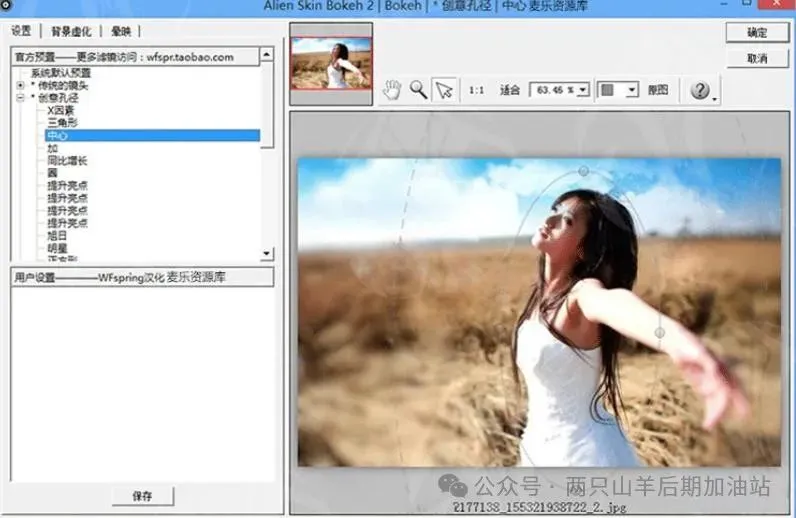This screenshot has width=796, height=518.
Task: Click the 官方预置 list header
Action: point(135,57)
